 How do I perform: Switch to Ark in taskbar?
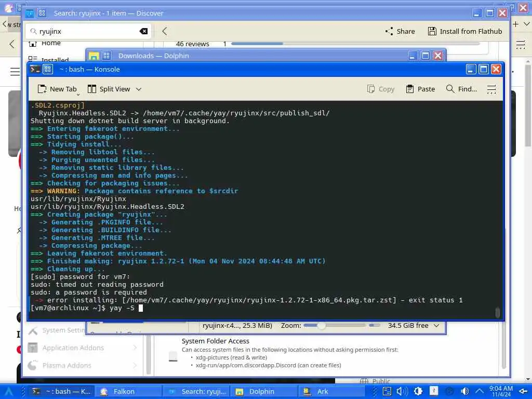tap(332, 392)
